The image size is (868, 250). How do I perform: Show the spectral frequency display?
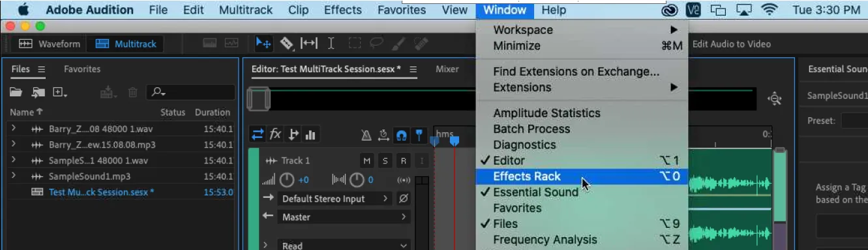pyautogui.click(x=209, y=44)
